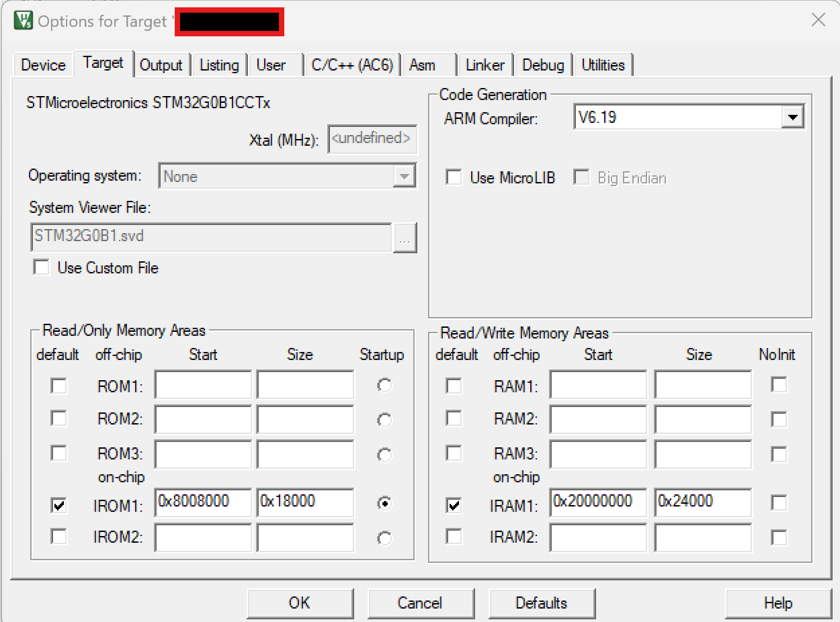This screenshot has height=622, width=840.
Task: Open the Linker tab
Action: pyautogui.click(x=485, y=64)
